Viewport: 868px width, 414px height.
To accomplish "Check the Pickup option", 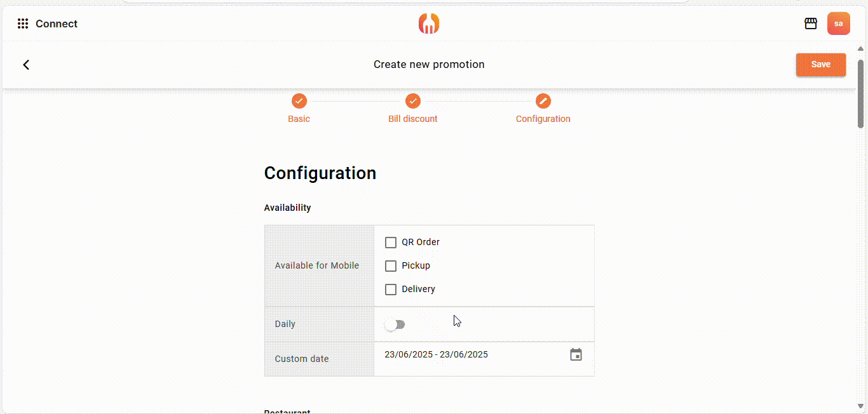I will coord(391,266).
